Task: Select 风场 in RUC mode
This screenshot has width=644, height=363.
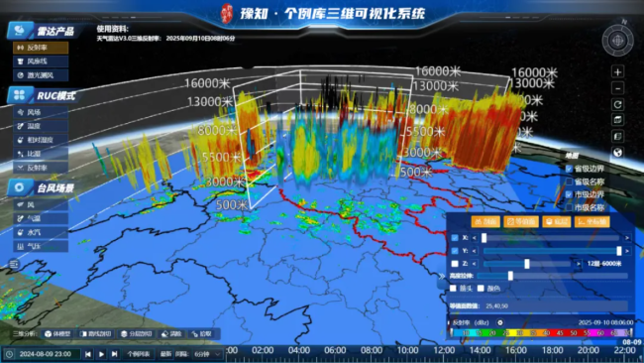Action: click(41, 112)
